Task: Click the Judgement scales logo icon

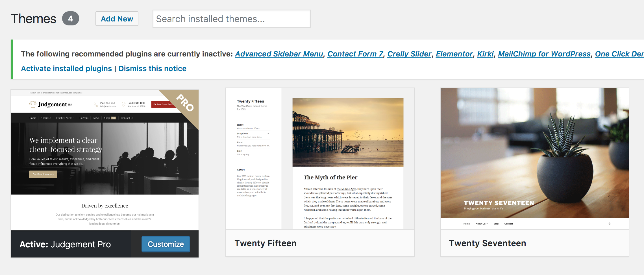Action: point(33,104)
